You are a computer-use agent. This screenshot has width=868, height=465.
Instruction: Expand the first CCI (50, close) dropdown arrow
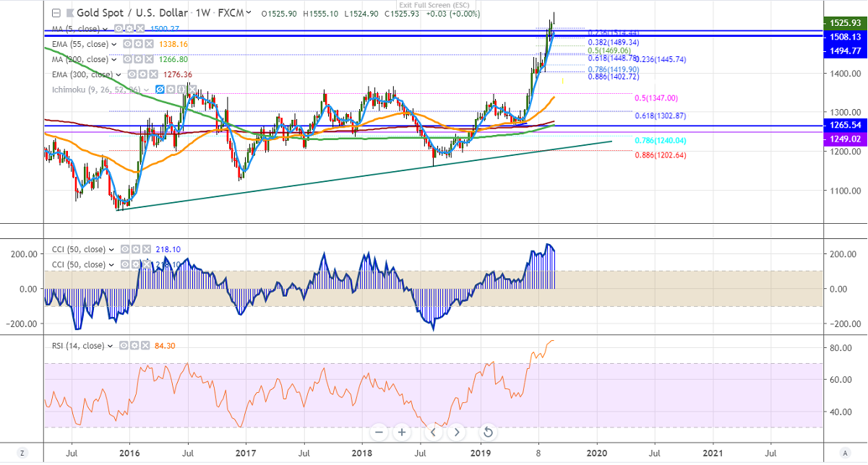111,250
